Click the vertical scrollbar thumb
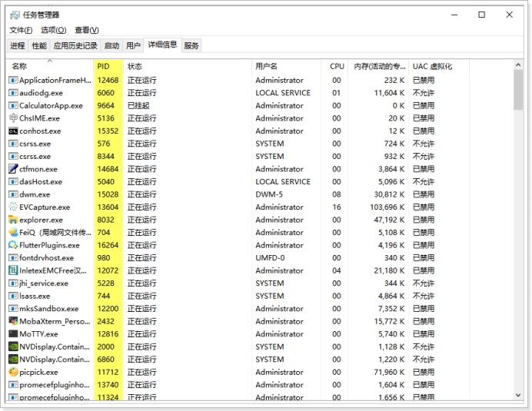The height and width of the screenshot is (411, 532). click(x=518, y=90)
